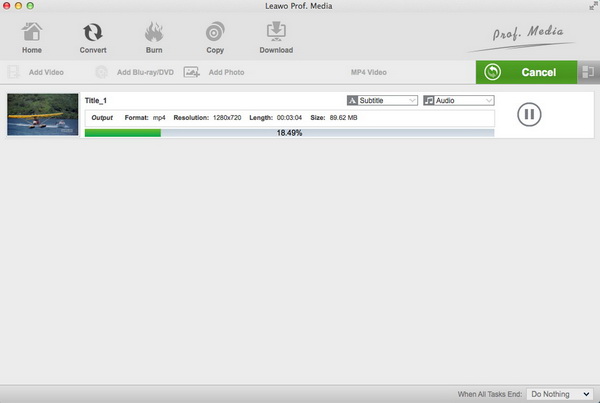Open the Copy module
600x403 pixels.
coord(215,38)
